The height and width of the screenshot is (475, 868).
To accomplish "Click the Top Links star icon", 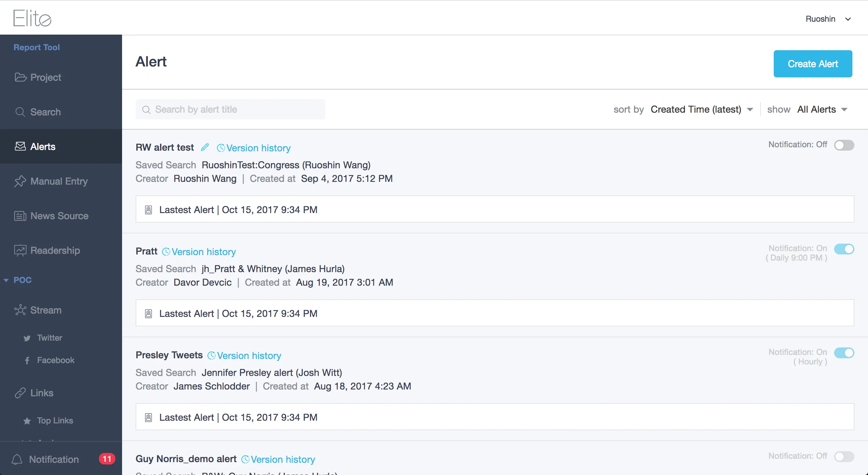I will tap(27, 421).
